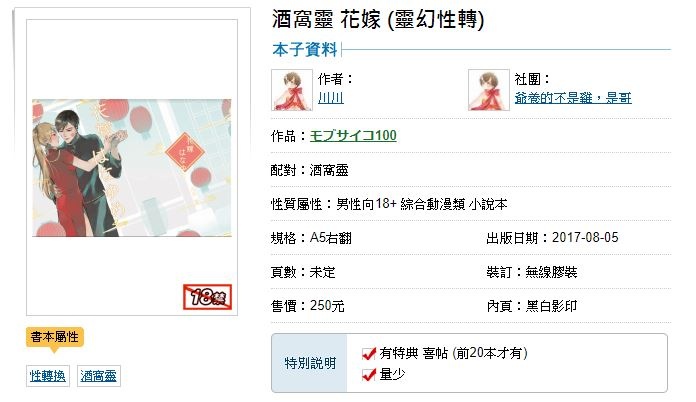Click the 本子資料 section heading
The height and width of the screenshot is (402, 696).
click(x=305, y=50)
